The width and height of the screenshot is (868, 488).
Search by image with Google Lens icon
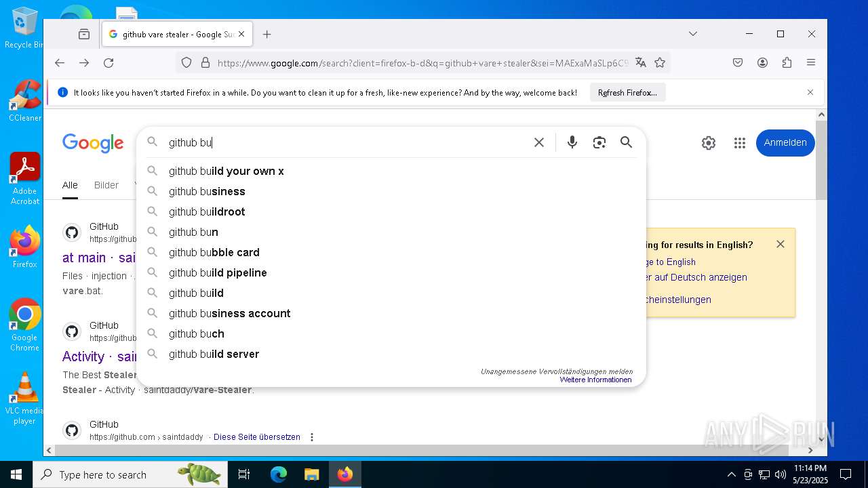click(x=599, y=142)
